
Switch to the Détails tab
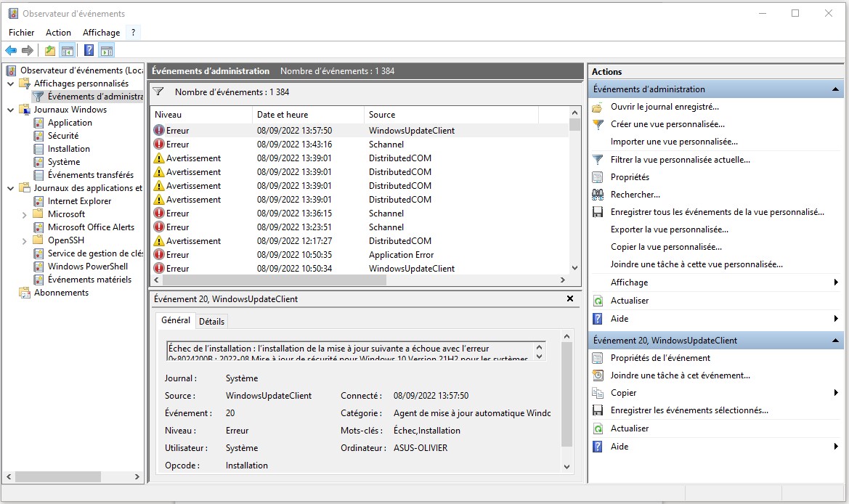click(211, 321)
